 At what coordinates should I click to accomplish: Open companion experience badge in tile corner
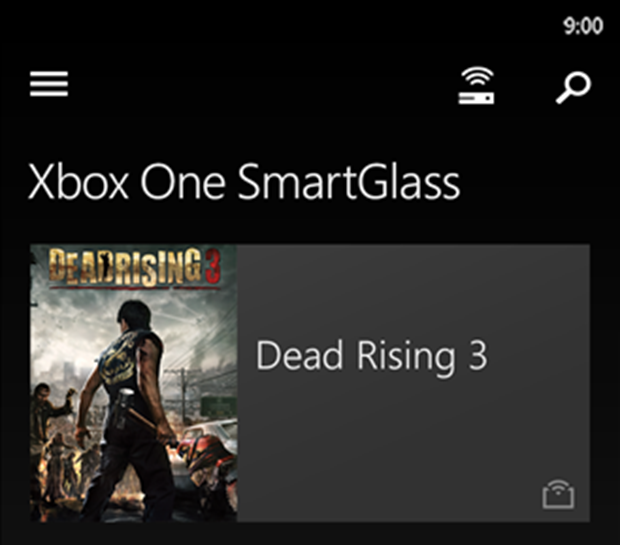coord(558,494)
